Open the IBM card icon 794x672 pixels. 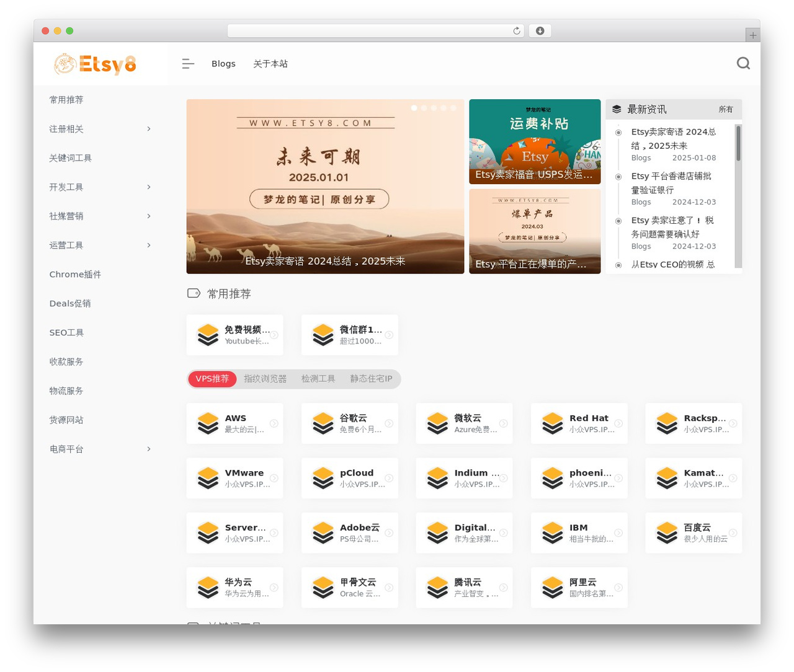[x=553, y=533]
